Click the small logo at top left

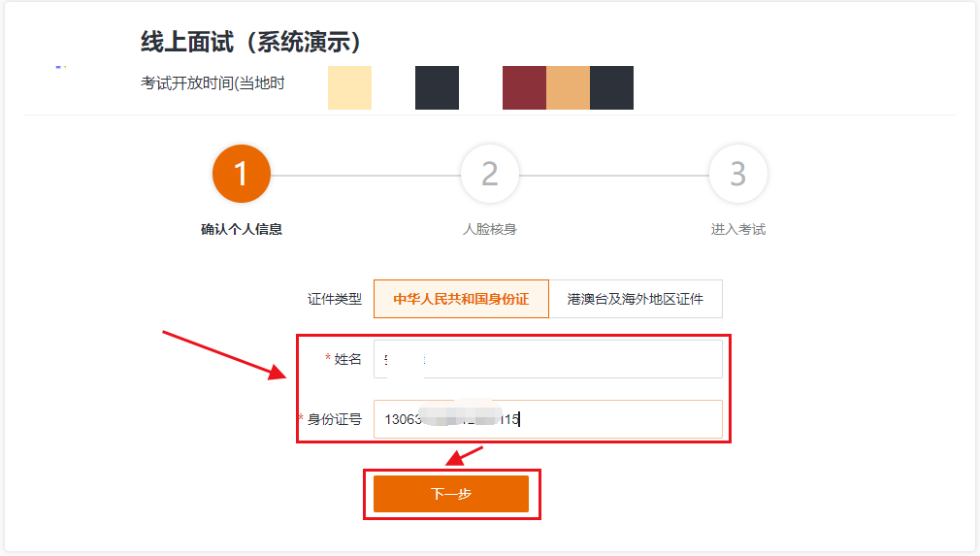[x=61, y=66]
